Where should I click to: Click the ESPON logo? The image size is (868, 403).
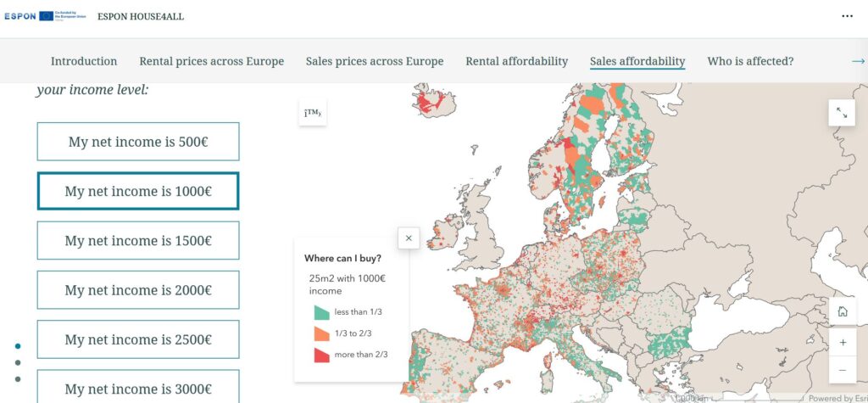tap(20, 16)
